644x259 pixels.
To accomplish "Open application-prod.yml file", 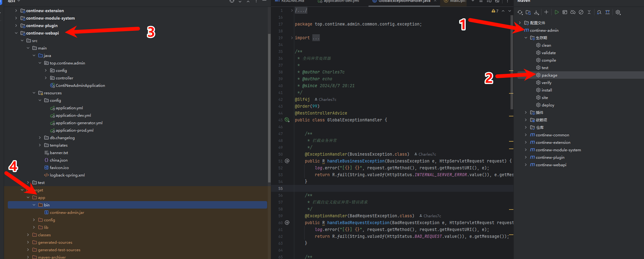I will 74,130.
